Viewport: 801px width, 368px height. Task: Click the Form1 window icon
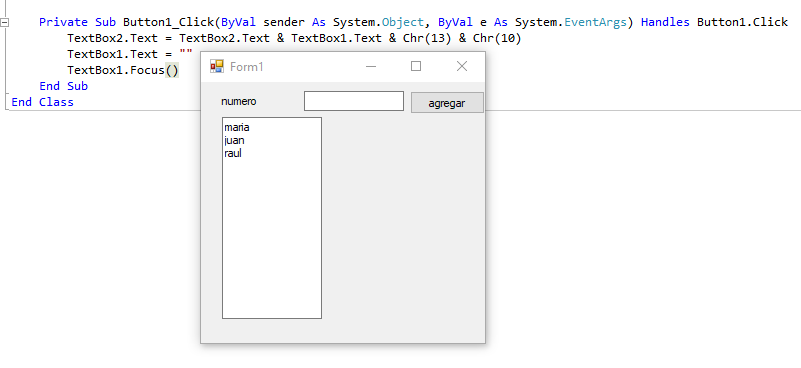pyautogui.click(x=217, y=66)
